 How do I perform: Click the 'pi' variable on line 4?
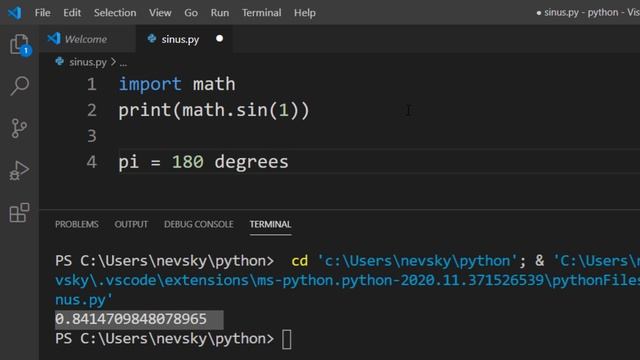point(129,163)
